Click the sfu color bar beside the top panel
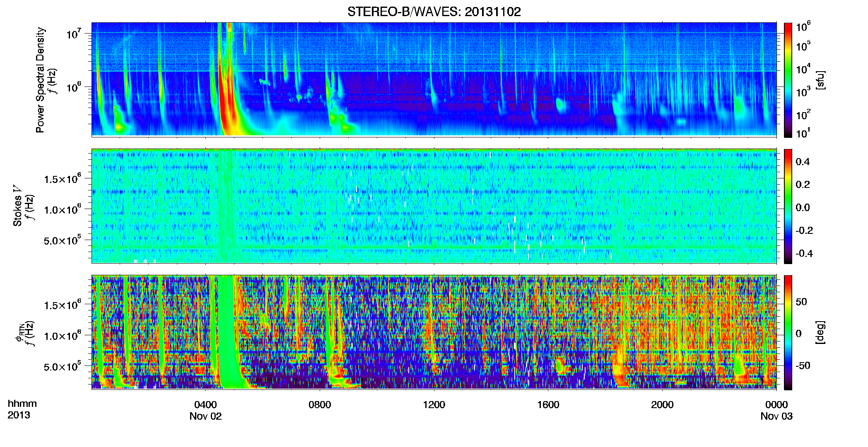The width and height of the screenshot is (868, 447). (788, 80)
